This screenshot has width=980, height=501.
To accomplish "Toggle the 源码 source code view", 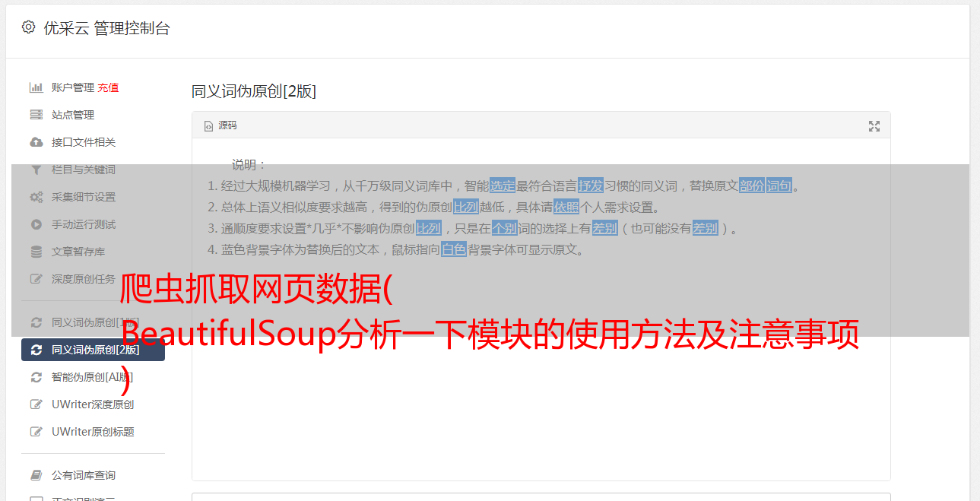I will [220, 125].
